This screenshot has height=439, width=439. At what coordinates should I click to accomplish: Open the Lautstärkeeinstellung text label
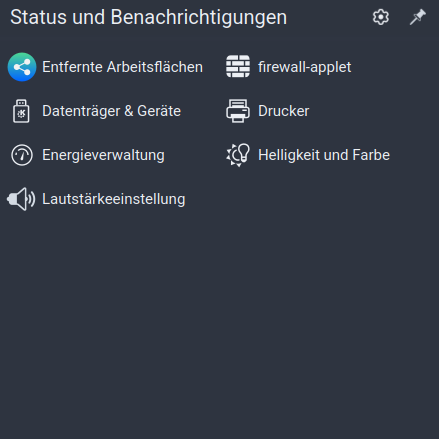114,199
